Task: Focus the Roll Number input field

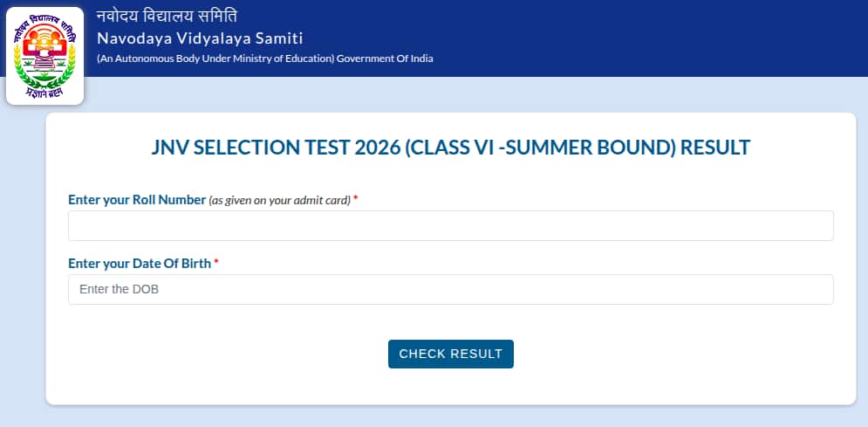Action: [450, 225]
